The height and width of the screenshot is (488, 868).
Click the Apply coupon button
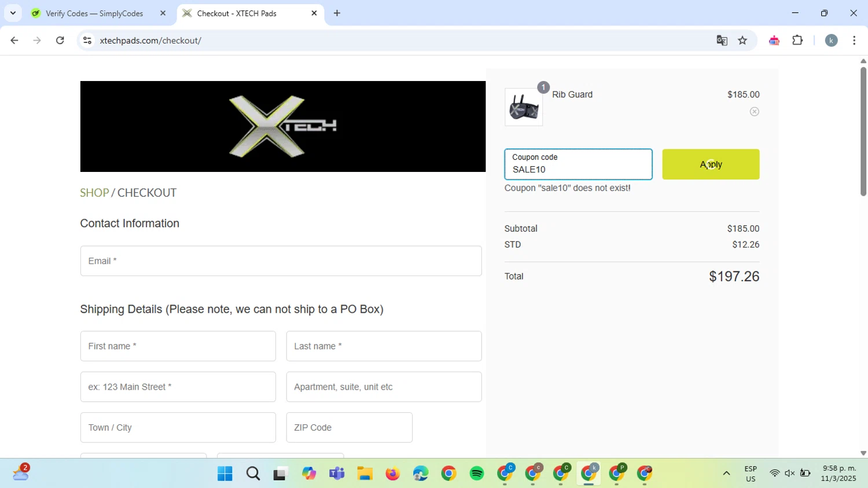pos(711,164)
